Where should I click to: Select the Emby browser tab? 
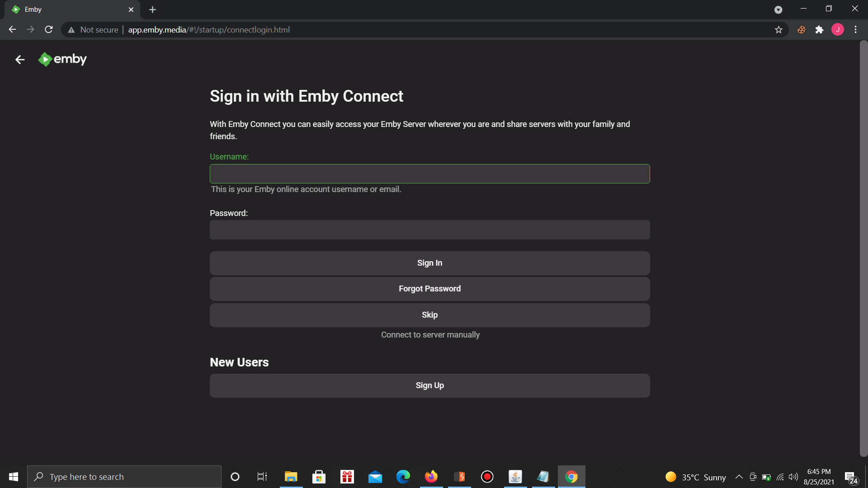[68, 9]
